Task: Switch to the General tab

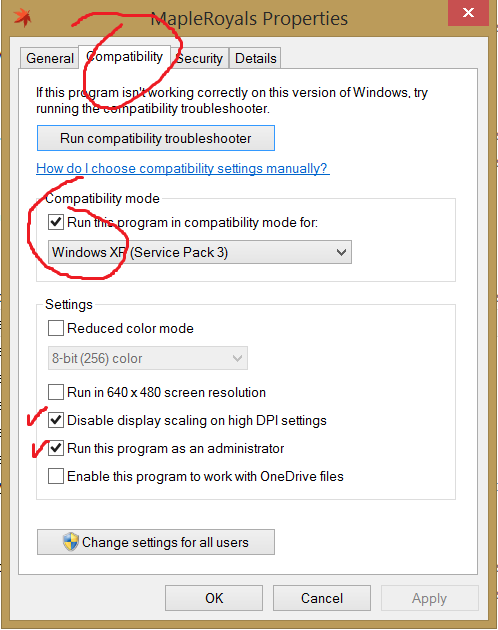Action: pyautogui.click(x=49, y=58)
